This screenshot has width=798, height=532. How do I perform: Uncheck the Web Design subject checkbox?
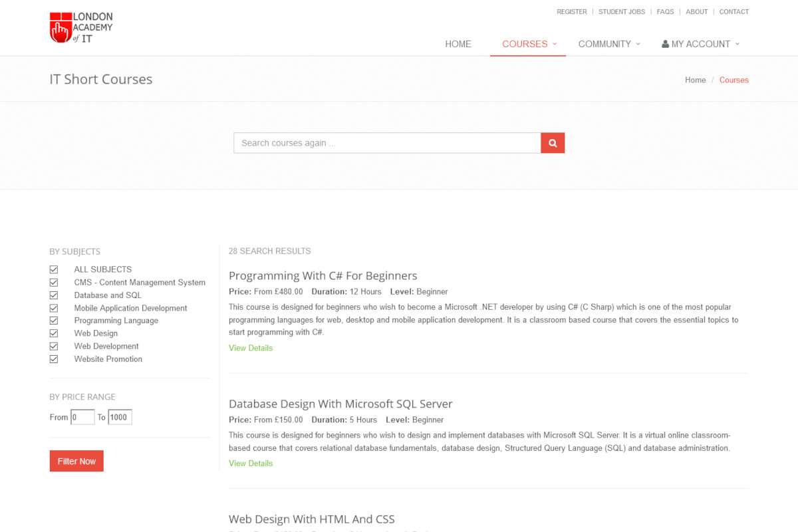[x=54, y=333]
